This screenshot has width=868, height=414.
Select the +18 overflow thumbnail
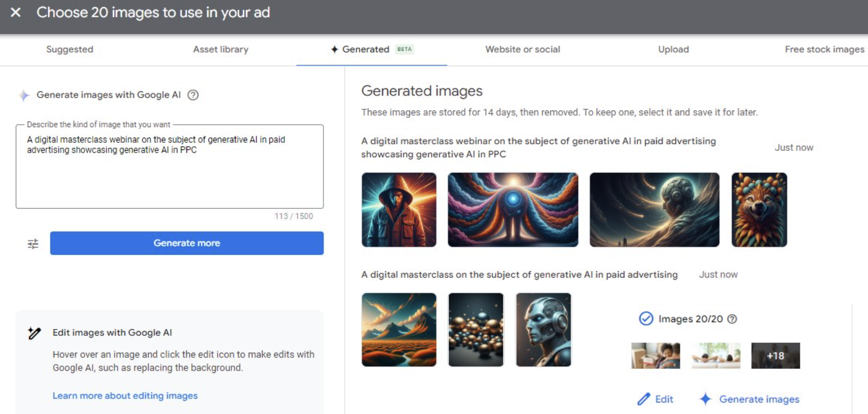tap(775, 356)
